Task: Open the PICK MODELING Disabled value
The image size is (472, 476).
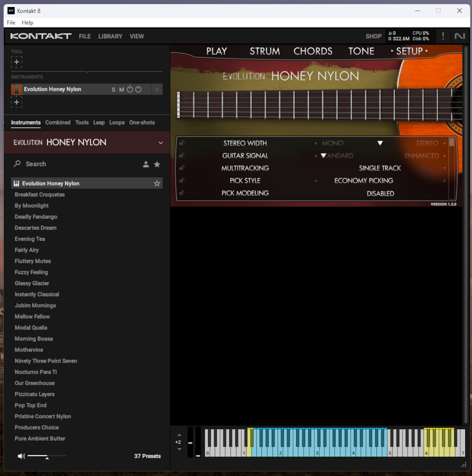Action: 380,193
